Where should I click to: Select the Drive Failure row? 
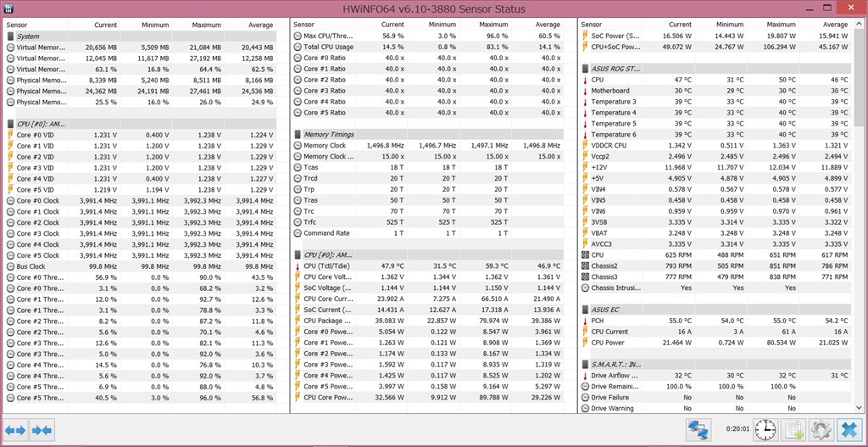click(x=715, y=397)
